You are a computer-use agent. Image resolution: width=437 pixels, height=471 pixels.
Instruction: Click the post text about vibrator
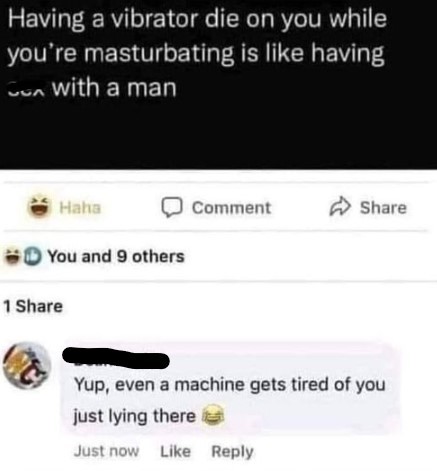pyautogui.click(x=197, y=54)
